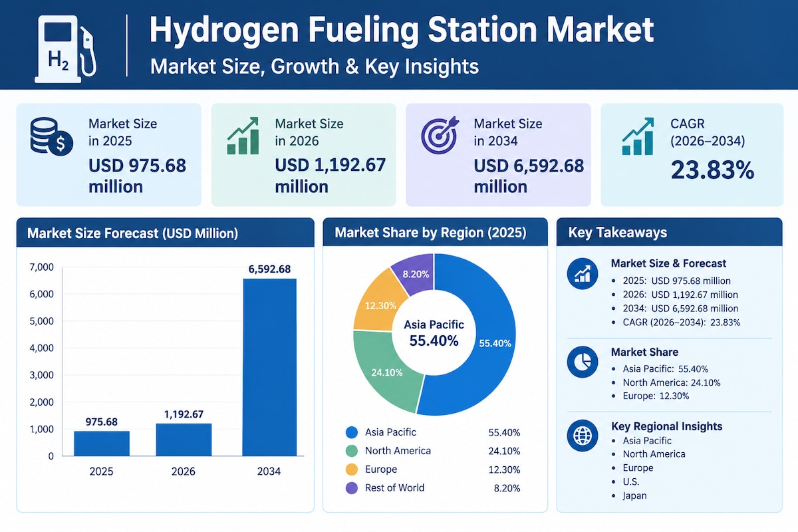Click the 'Market Size in 2034' card label
Screen dimensions: 798x532
click(x=508, y=132)
